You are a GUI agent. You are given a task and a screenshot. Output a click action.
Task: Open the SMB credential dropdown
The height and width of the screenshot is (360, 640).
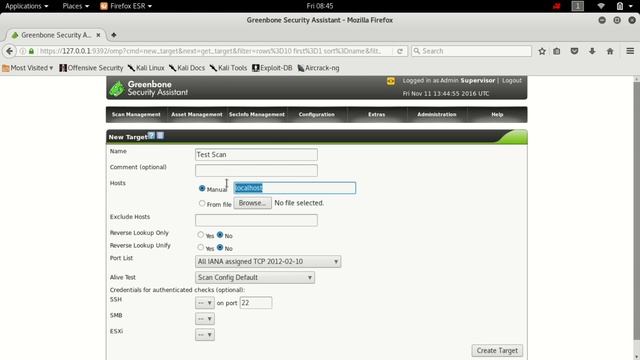pos(205,319)
